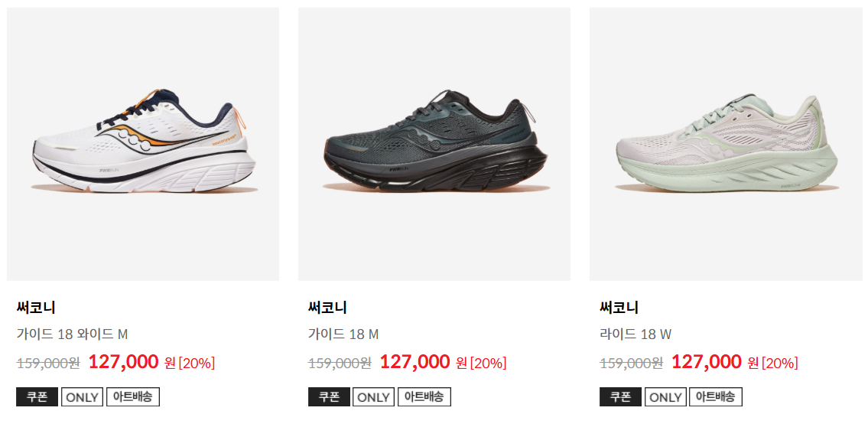Click 쿠폰 badge under 라이드 18 W
This screenshot has width=868, height=437.
620,397
